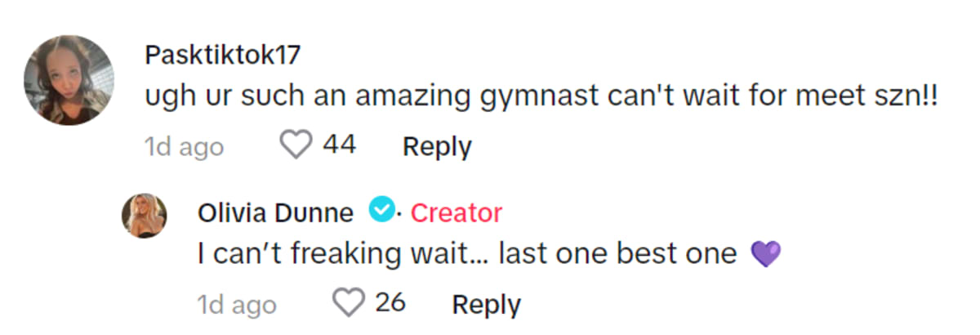Click the 26 likes count
Screen dimensions: 980x335
(390, 304)
